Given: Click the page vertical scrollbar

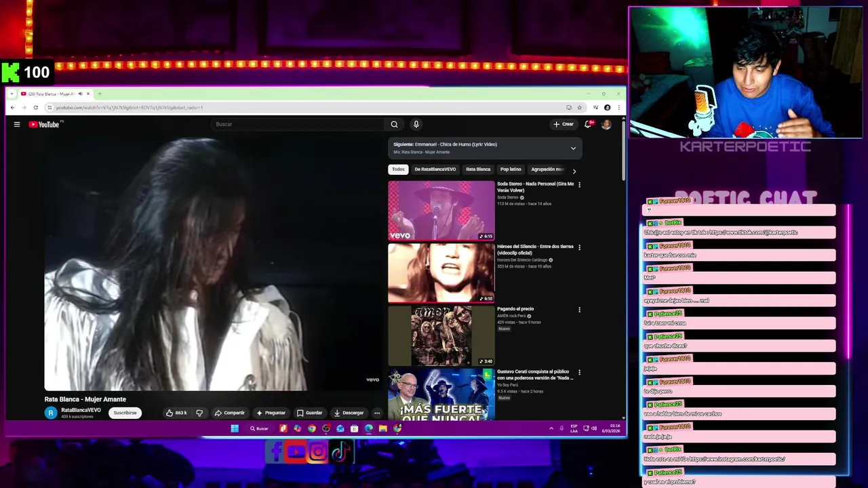Looking at the screenshot, I should [623, 150].
